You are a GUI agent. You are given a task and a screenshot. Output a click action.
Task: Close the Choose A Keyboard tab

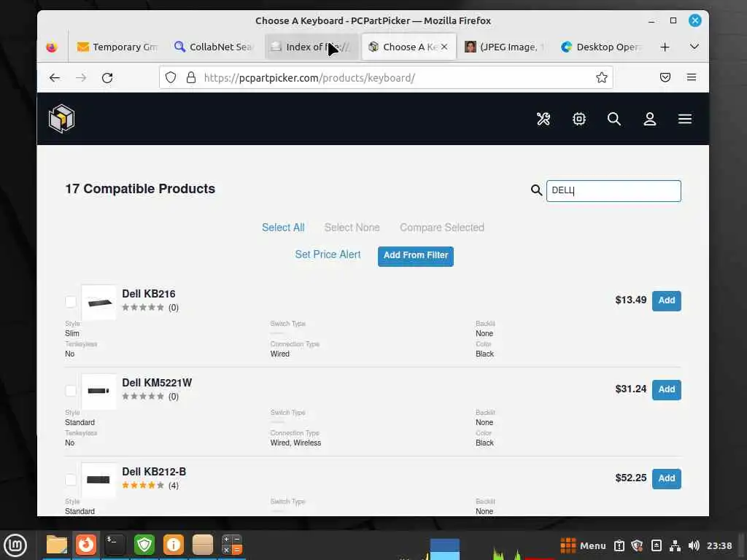pos(444,47)
